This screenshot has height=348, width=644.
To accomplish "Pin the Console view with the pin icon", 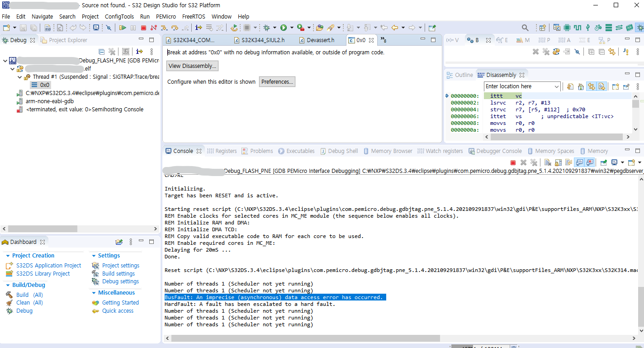I will point(603,162).
